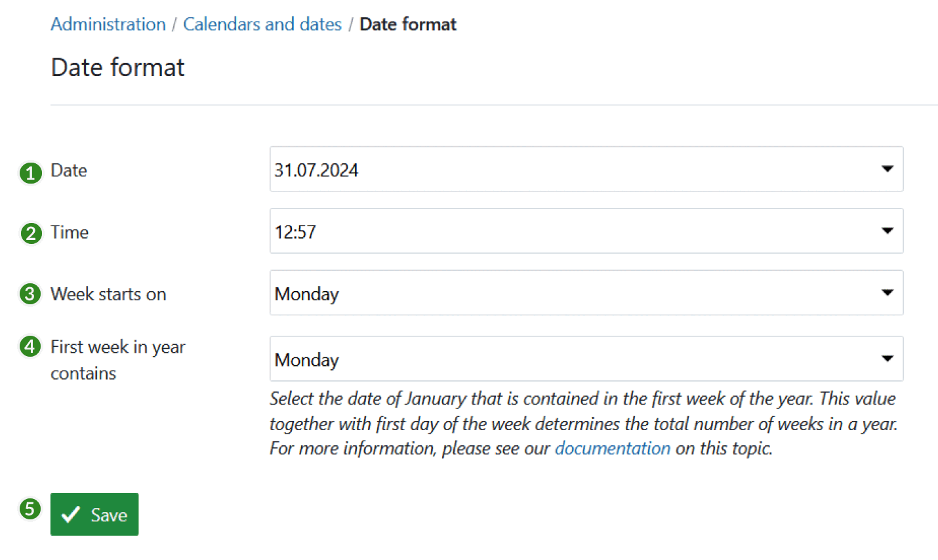Open Calendars and dates from the breadcrumb
Screen dimensions: 938x560
[x=262, y=24]
